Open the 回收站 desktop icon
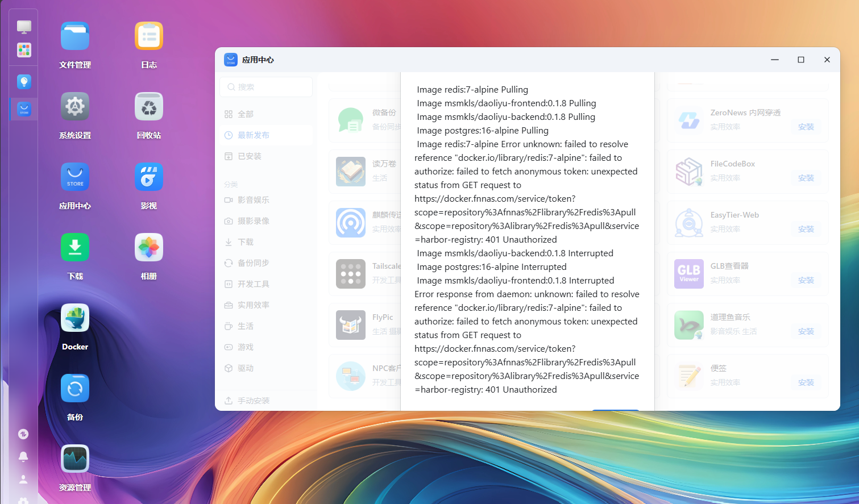 point(149,107)
